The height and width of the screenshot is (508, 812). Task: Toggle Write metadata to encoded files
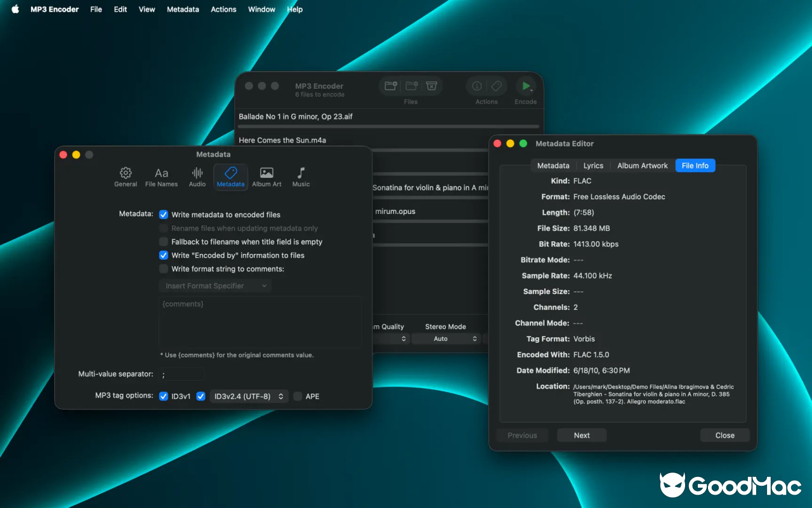coord(164,215)
